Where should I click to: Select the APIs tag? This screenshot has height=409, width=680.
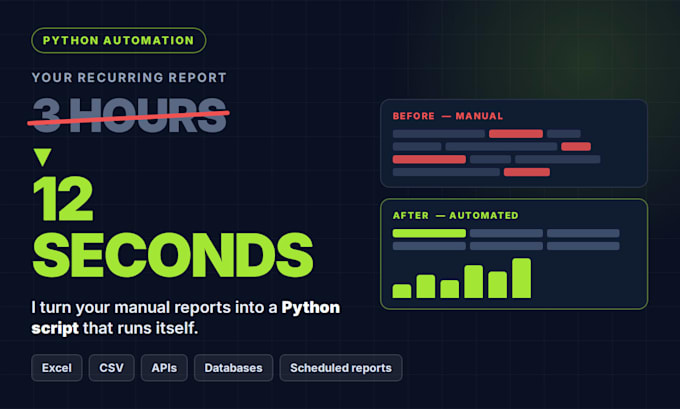pyautogui.click(x=164, y=368)
